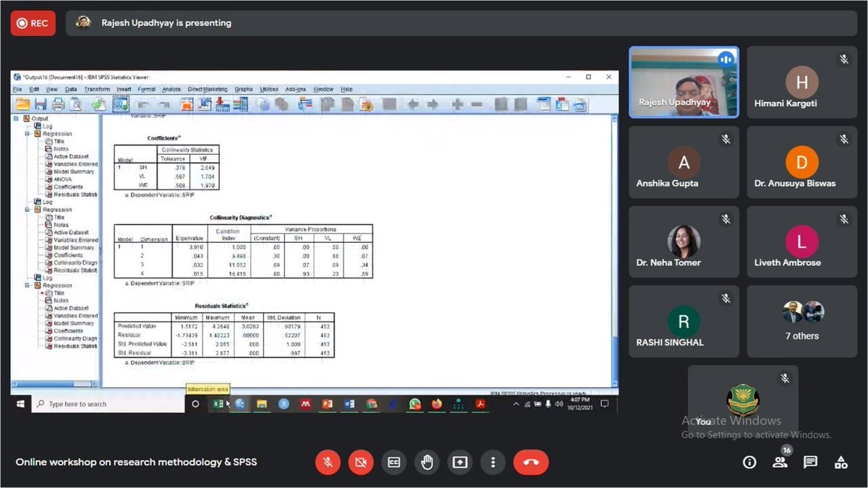868x488 pixels.
Task: Open Print Preview from SPSS toolbar
Action: point(76,105)
